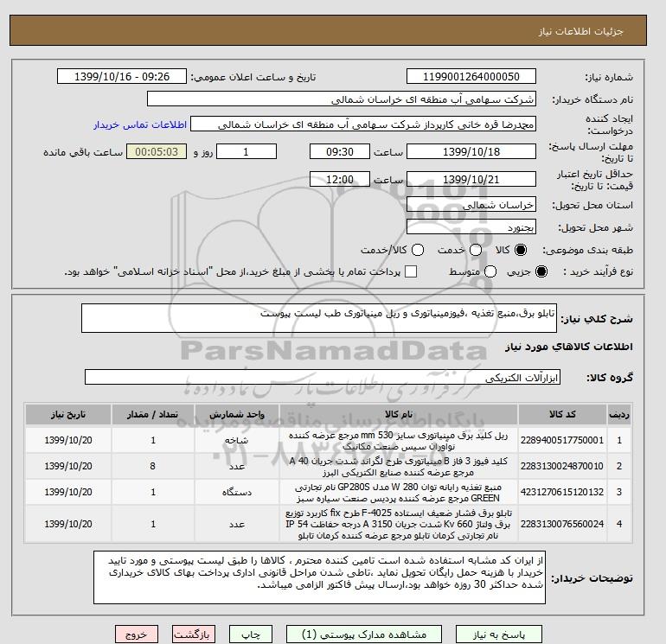Viewport: 666px width, 644px height.
Task: Click the delivery city field بجنورد
Action: click(471, 227)
